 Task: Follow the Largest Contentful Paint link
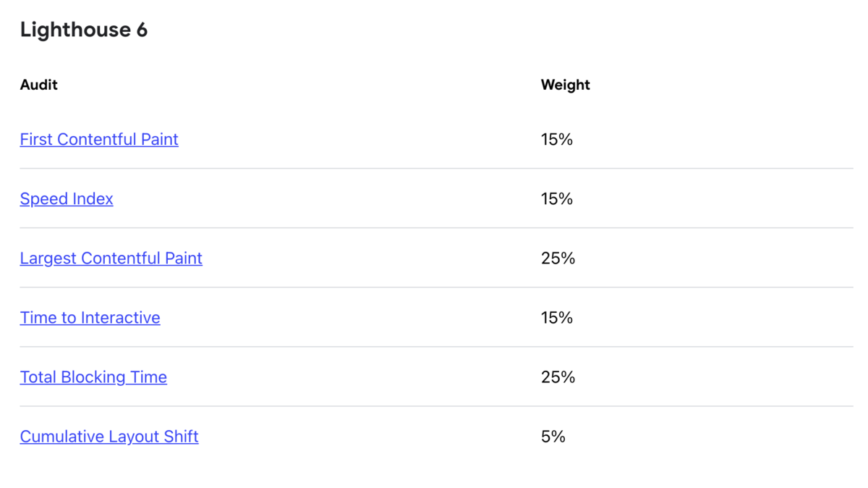(111, 258)
